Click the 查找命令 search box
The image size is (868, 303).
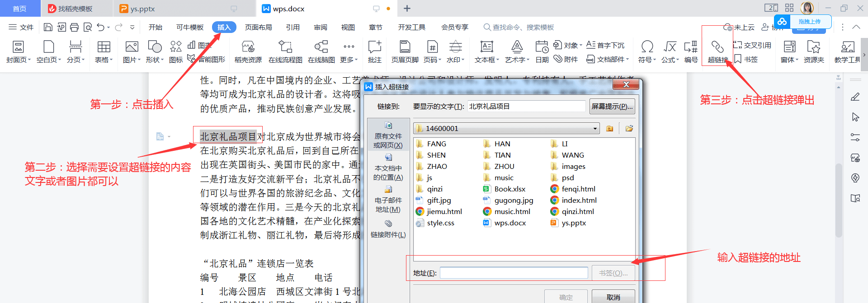click(x=519, y=27)
